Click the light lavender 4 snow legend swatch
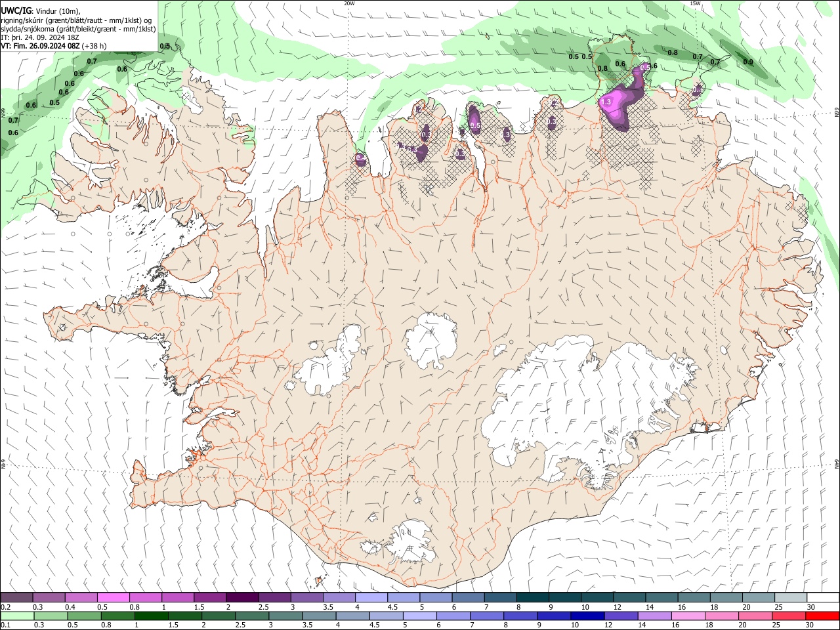The width and height of the screenshot is (840, 630). (x=371, y=597)
